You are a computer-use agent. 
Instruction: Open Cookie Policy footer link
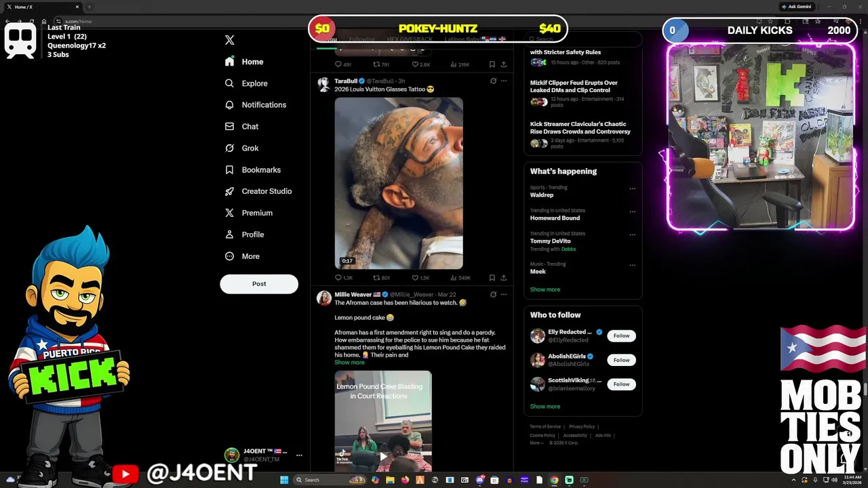tap(542, 436)
